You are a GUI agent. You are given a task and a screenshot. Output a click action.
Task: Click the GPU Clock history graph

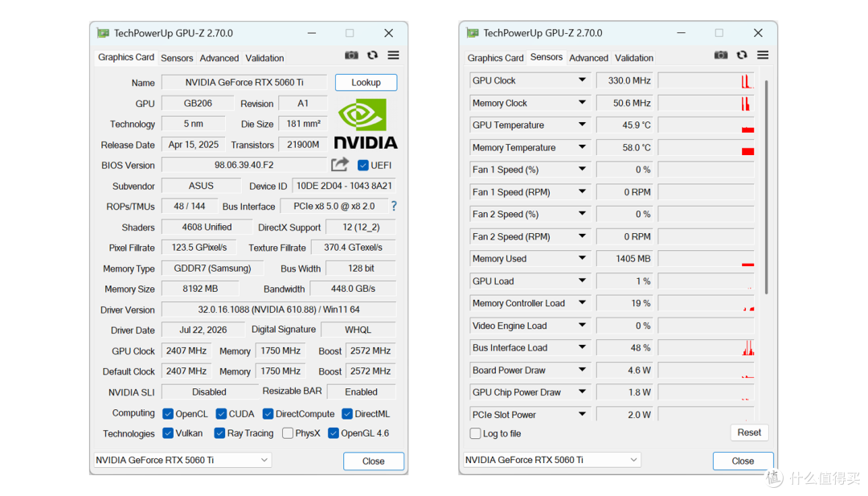coord(706,81)
